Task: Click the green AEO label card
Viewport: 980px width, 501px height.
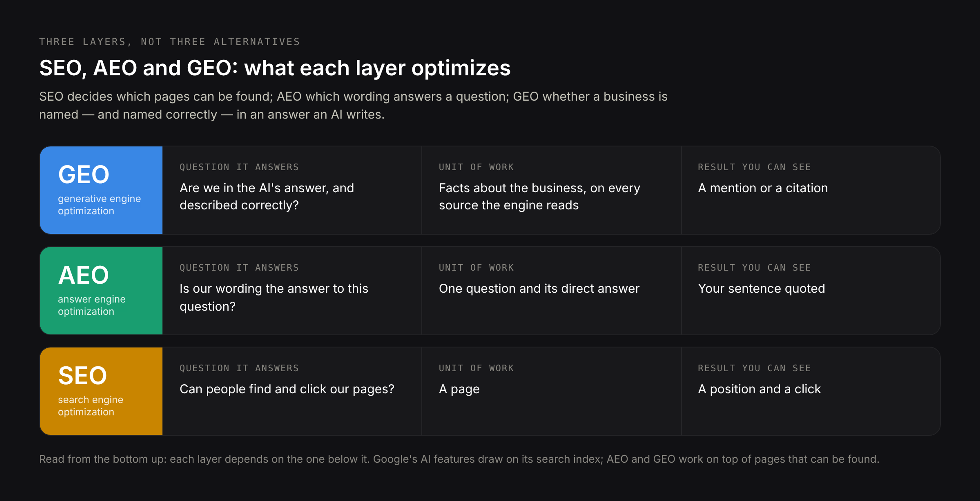Action: (x=101, y=291)
